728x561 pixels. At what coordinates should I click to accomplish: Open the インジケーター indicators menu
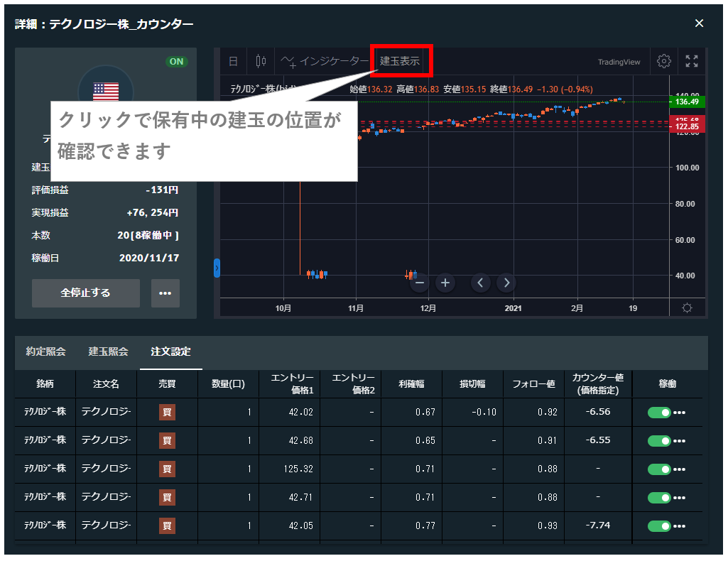click(x=324, y=61)
